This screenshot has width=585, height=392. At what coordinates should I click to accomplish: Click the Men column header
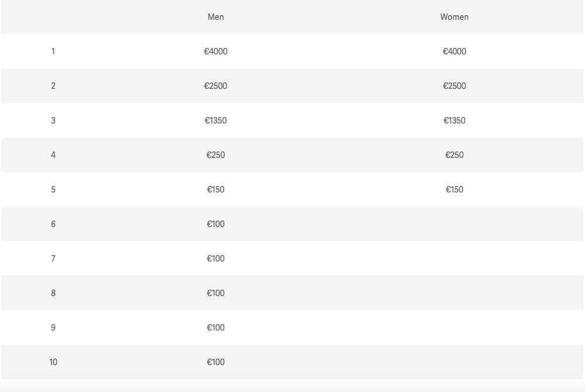pos(215,17)
